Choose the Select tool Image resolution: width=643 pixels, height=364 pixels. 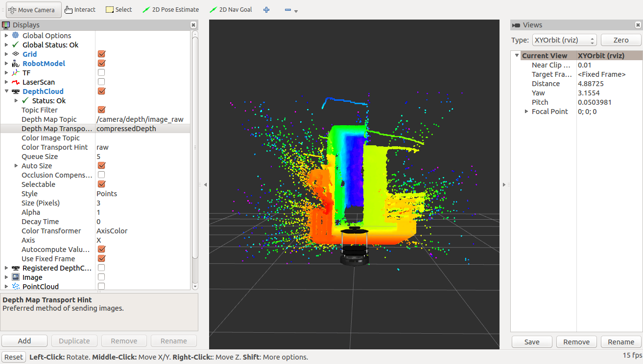[x=119, y=10]
